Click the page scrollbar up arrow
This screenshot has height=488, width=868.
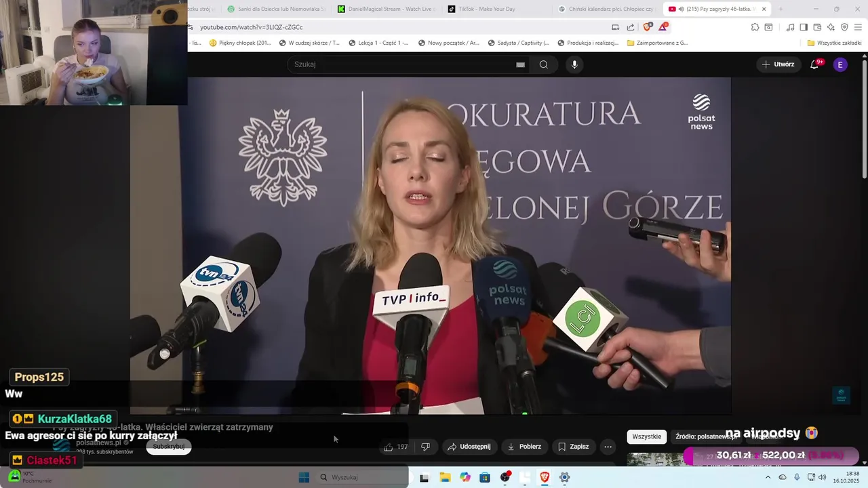coord(864,56)
